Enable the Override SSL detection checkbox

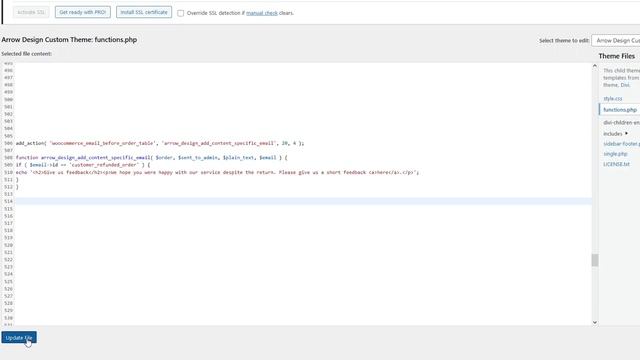180,13
